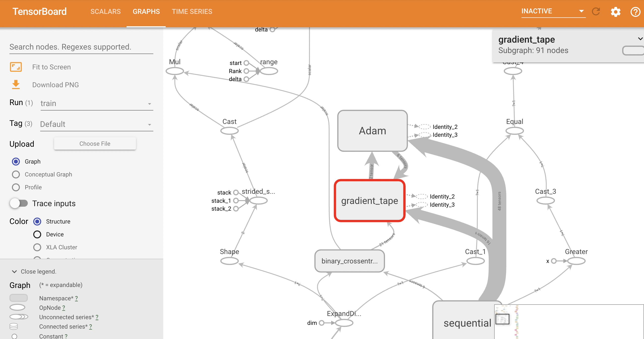Image resolution: width=644 pixels, height=339 pixels.
Task: Refresh data using the reload icon
Action: [596, 11]
